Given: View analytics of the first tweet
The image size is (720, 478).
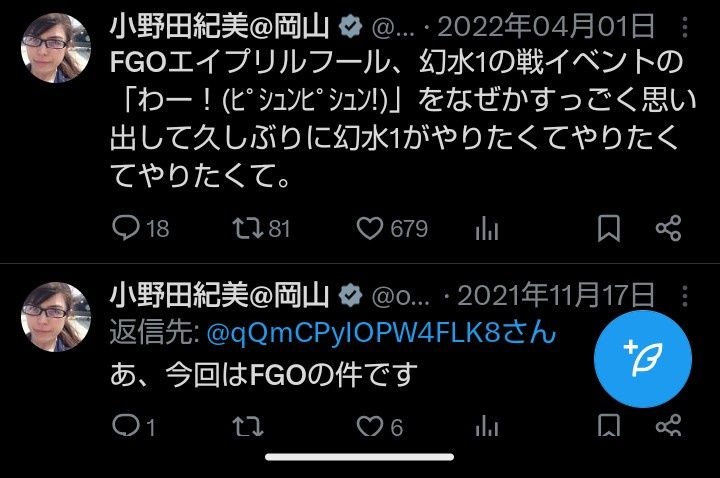Looking at the screenshot, I should click(487, 228).
